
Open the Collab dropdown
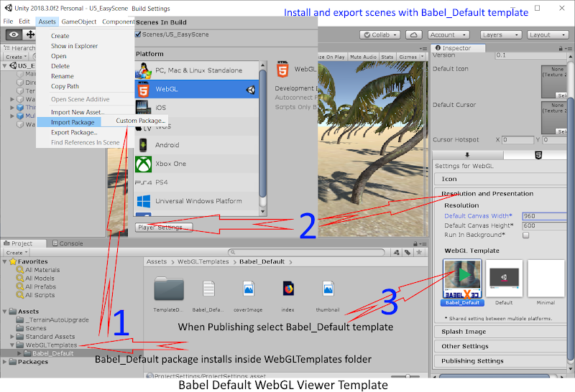380,34
